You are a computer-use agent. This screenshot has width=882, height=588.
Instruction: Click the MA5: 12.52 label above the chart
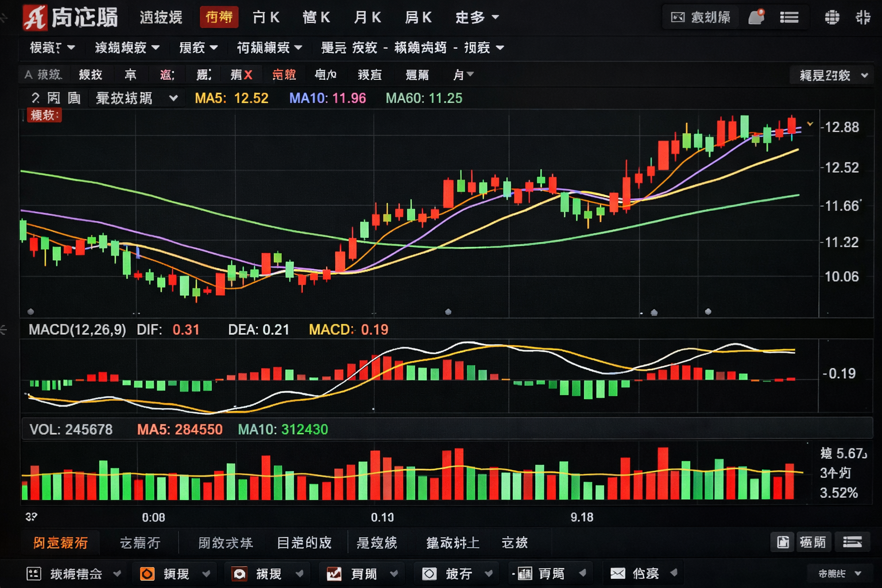pos(232,98)
